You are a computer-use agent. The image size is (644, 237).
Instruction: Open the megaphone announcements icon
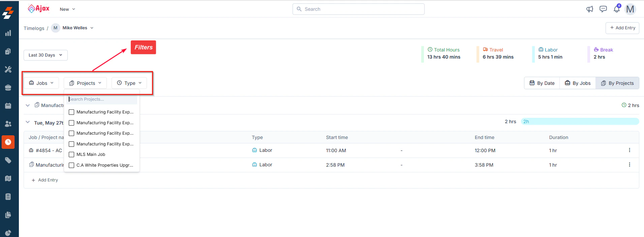[x=589, y=9]
